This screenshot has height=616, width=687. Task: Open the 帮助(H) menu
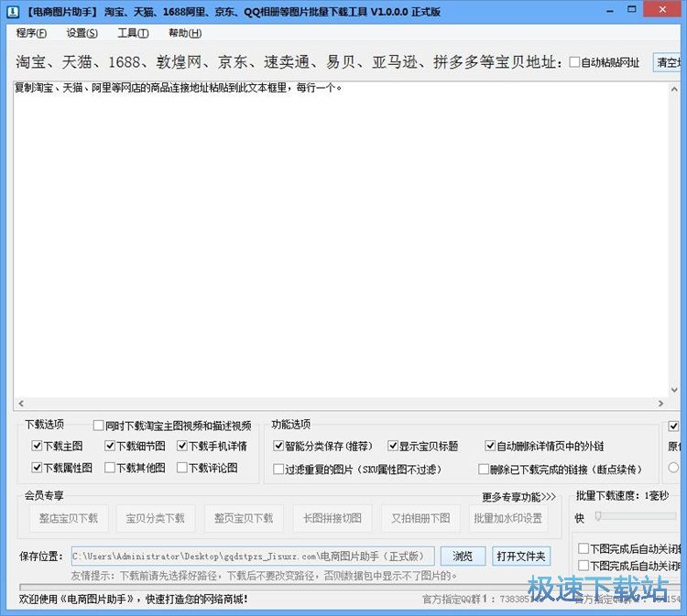pyautogui.click(x=184, y=33)
